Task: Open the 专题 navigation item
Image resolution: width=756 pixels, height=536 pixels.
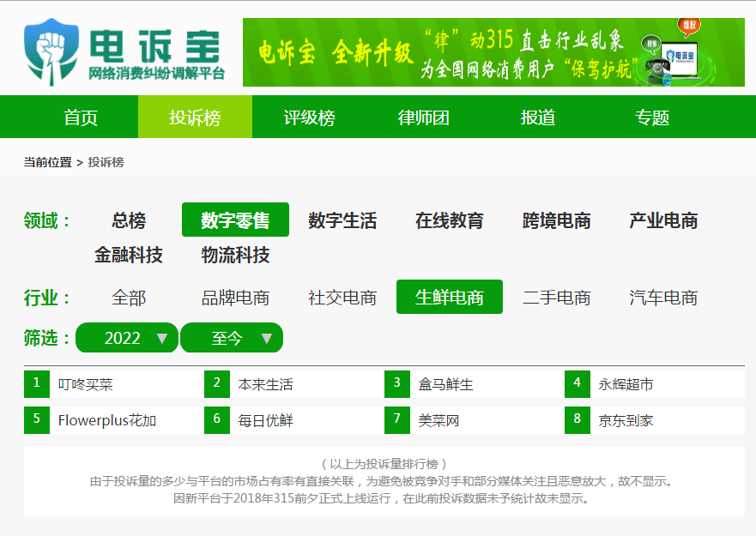Action: 652,117
